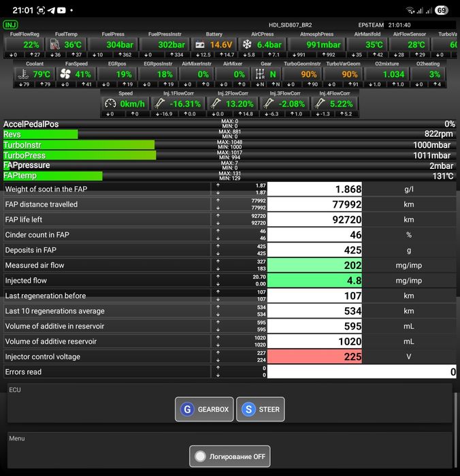Select the FAPpressure row
The width and height of the screenshot is (460, 476).
click(x=230, y=165)
